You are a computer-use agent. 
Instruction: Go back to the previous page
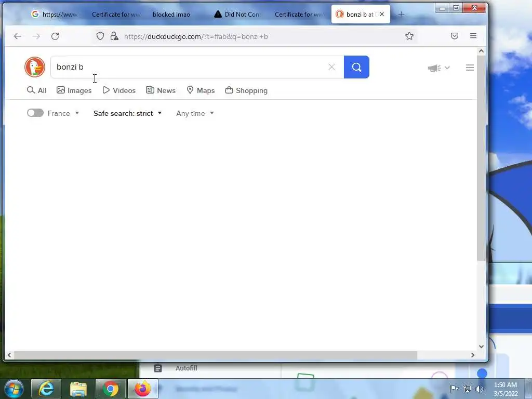coord(18,36)
